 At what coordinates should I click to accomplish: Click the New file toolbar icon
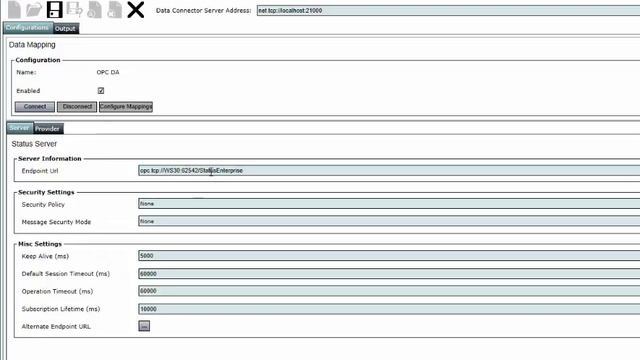14,9
